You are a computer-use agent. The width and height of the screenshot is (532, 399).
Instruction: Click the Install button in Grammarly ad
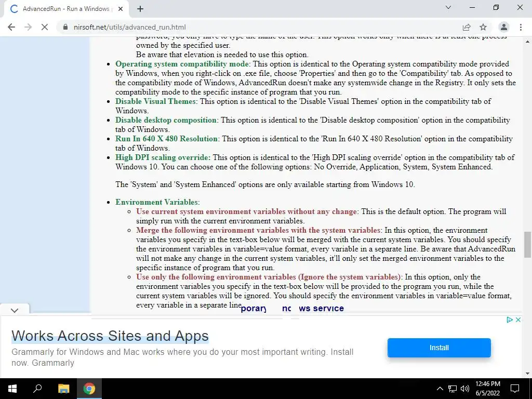point(439,348)
